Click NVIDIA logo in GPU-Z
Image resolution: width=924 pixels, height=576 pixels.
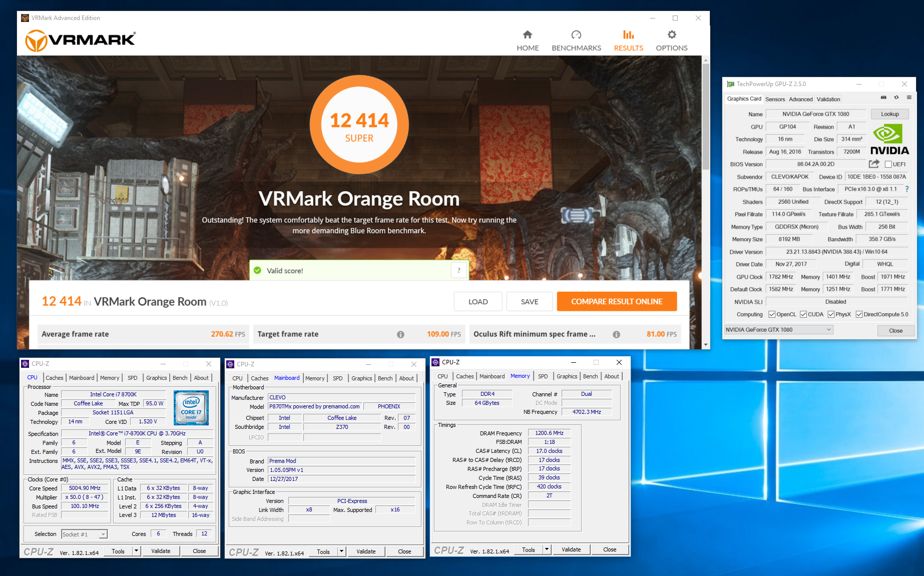pyautogui.click(x=889, y=140)
